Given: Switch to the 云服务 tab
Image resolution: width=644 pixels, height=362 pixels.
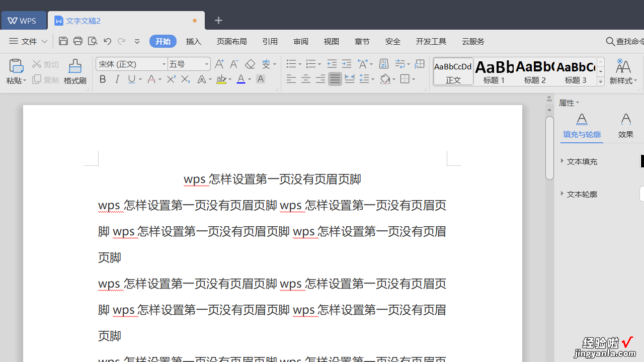Looking at the screenshot, I should click(473, 41).
